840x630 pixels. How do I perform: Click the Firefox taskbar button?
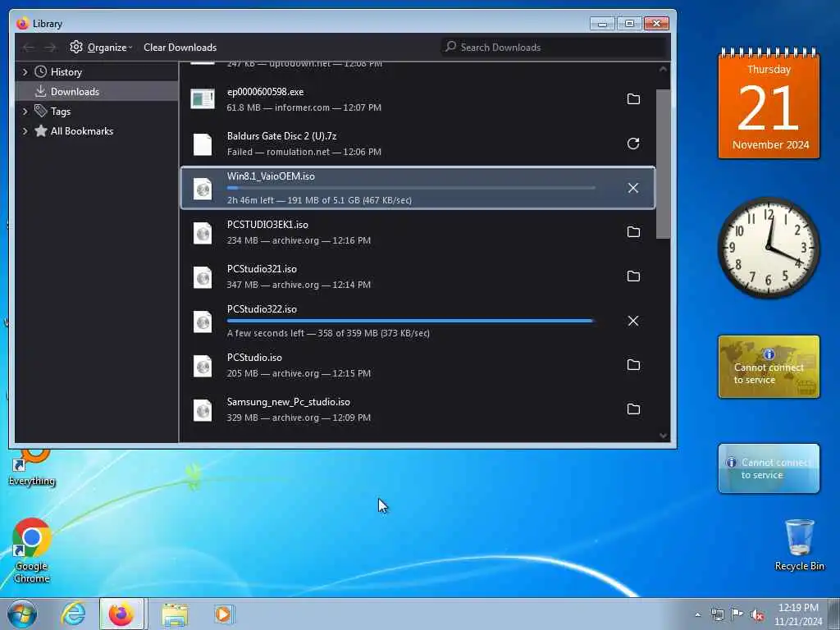(121, 614)
